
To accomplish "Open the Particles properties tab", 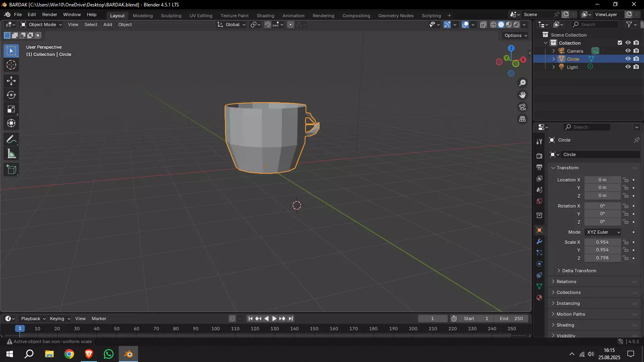I will 539,253.
